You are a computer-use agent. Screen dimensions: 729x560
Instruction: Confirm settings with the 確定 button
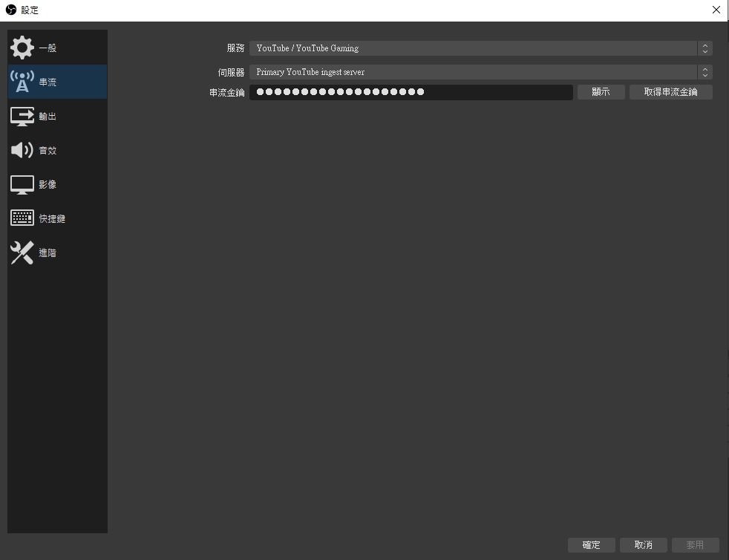pos(592,545)
